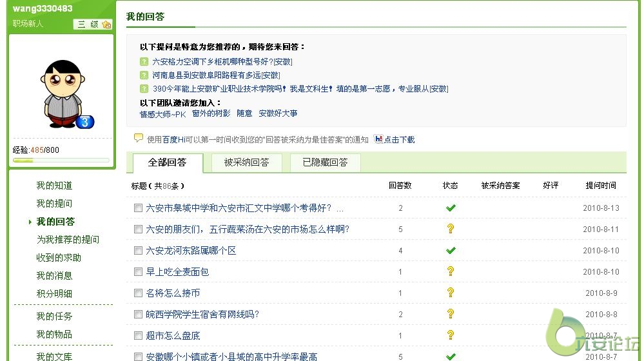Open 我的物品 in the sidebar
The width and height of the screenshot is (644, 361).
(54, 335)
